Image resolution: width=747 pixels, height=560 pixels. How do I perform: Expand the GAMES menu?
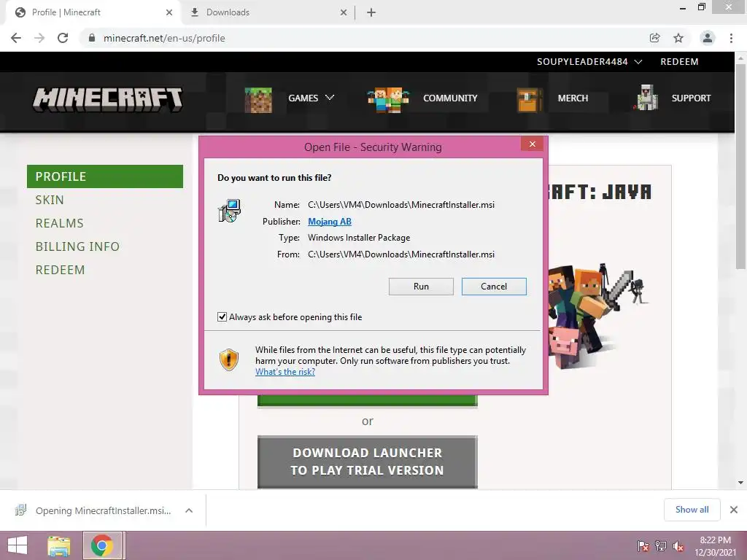pyautogui.click(x=311, y=98)
